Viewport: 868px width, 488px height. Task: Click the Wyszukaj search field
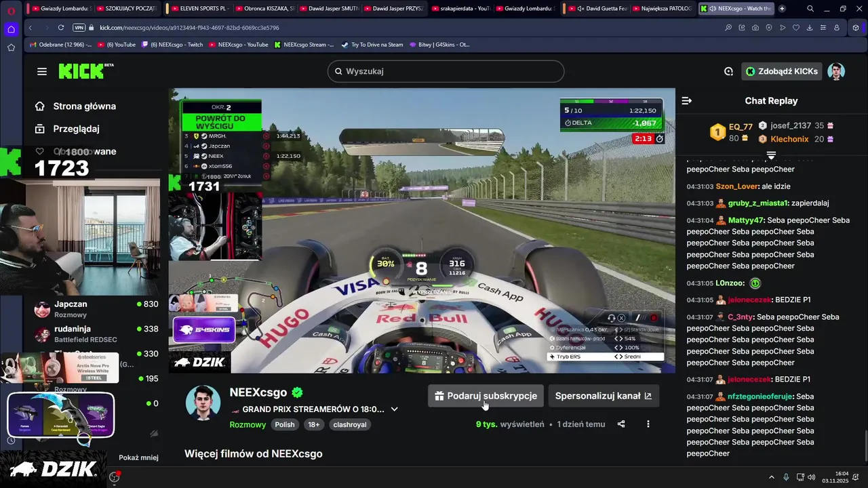[446, 71]
